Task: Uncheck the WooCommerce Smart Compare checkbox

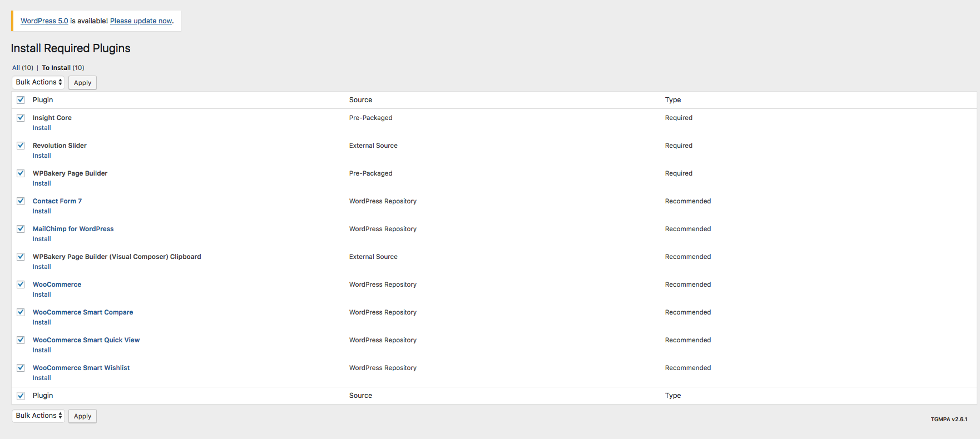Action: pyautogui.click(x=21, y=312)
